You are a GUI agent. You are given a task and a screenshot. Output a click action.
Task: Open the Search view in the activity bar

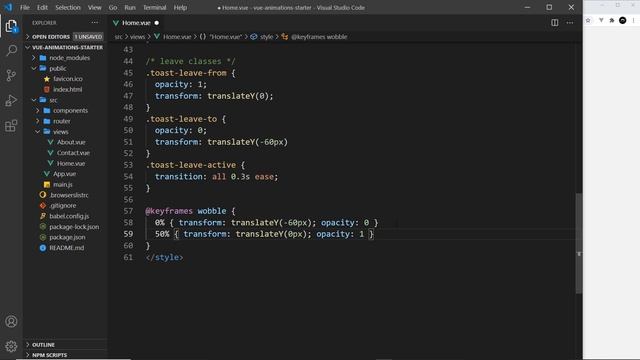11,51
